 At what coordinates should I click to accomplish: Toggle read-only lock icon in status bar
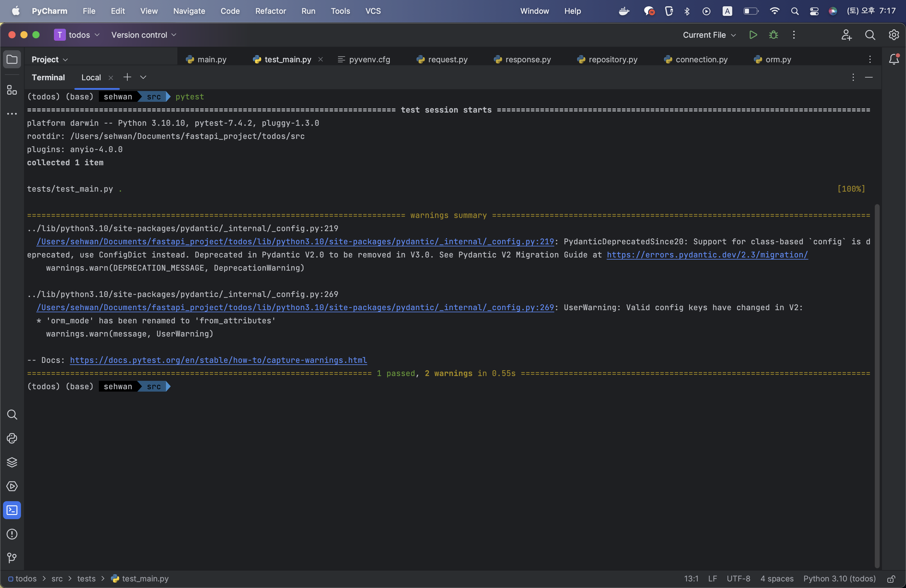(891, 578)
